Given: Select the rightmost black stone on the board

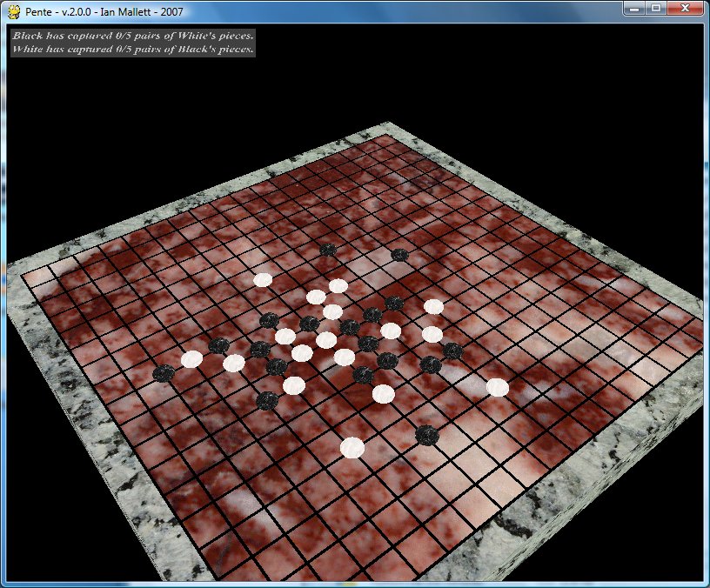Looking at the screenshot, I should (452, 351).
